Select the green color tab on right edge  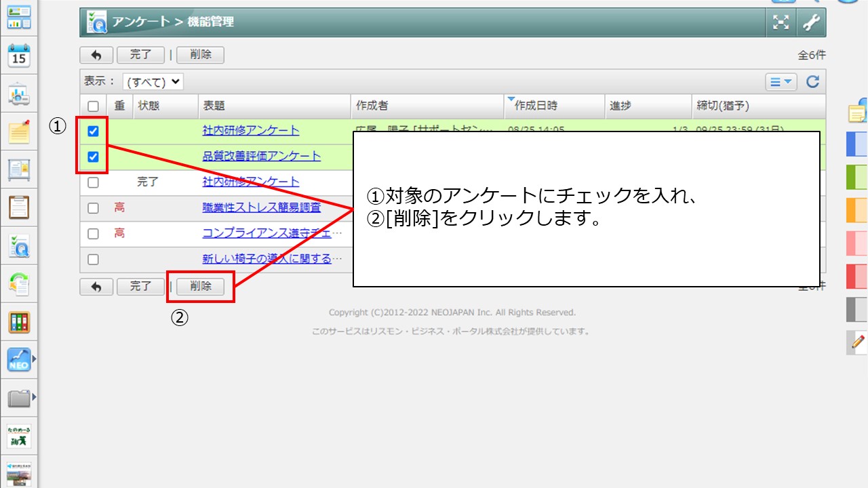tap(857, 178)
